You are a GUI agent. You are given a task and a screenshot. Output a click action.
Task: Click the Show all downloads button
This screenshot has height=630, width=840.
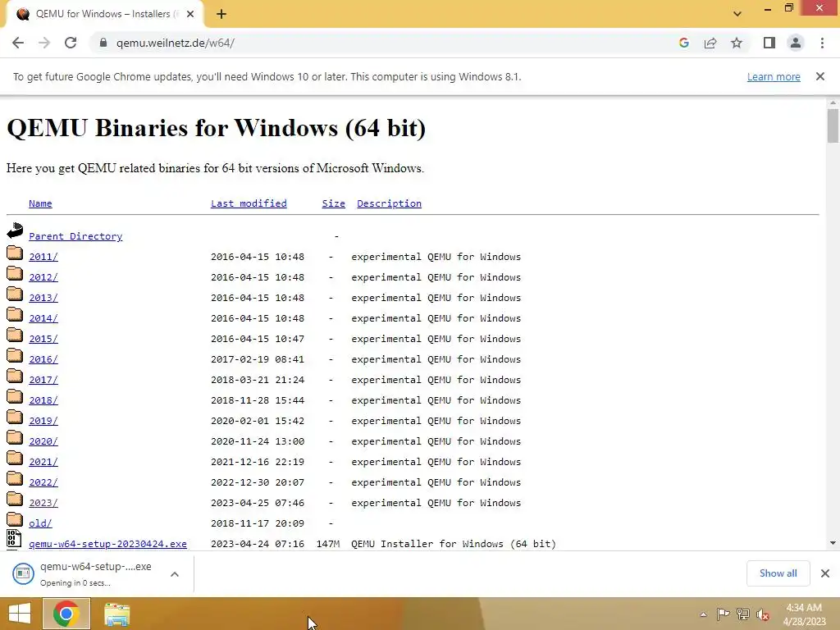(x=778, y=573)
